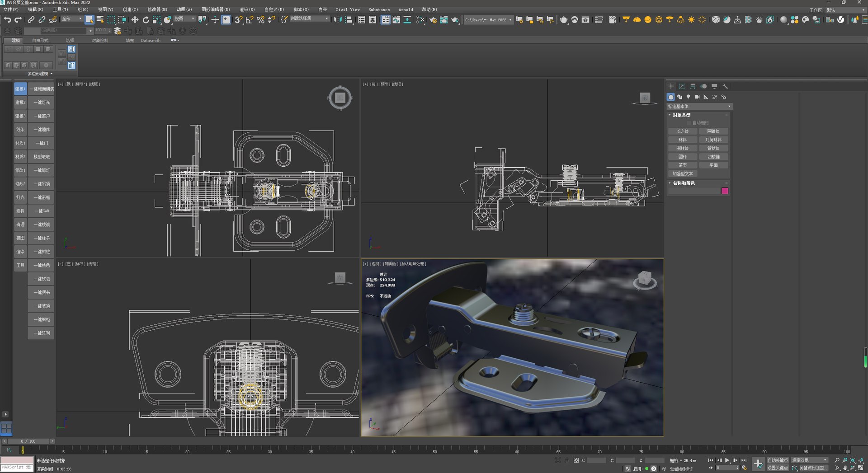Open the 全部 selection filter dropdown
The image size is (868, 473).
point(71,19)
